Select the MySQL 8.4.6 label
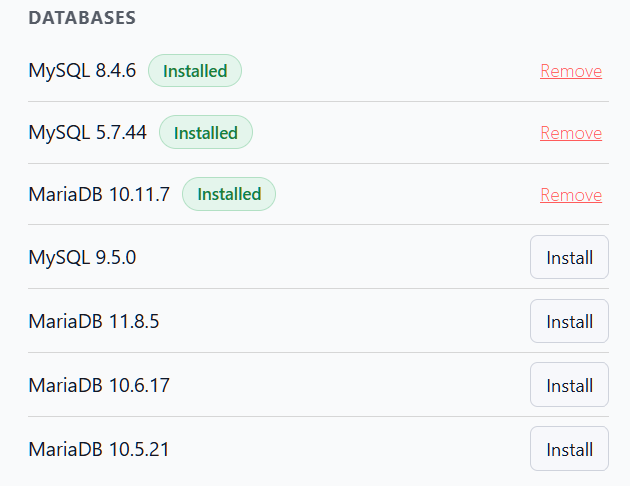The height and width of the screenshot is (486, 630). [x=82, y=71]
